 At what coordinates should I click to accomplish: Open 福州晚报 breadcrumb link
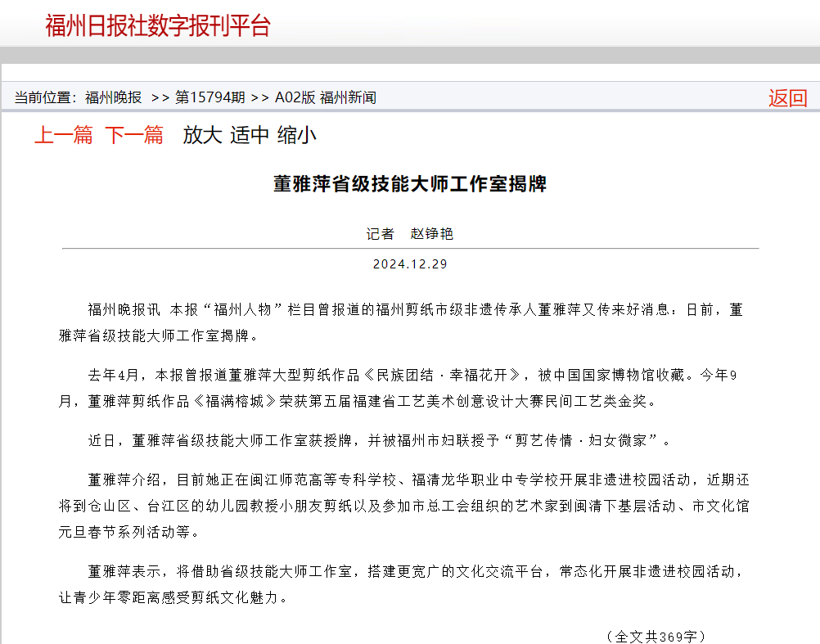(114, 97)
